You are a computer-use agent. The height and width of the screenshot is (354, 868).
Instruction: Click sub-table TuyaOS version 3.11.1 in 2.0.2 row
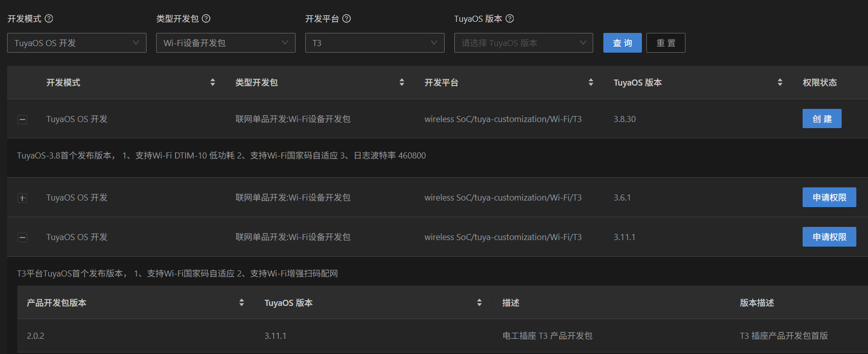click(275, 336)
